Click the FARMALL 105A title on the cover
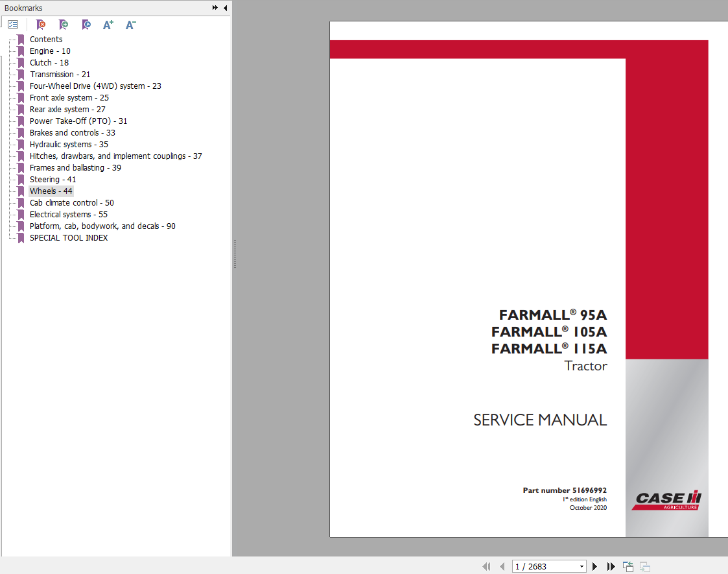 tap(549, 331)
